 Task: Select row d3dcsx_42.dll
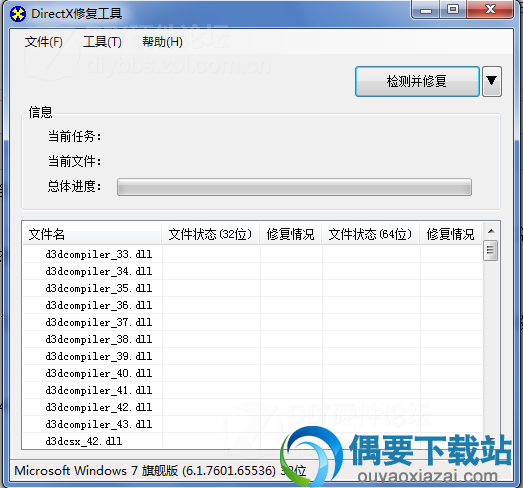[x=252, y=441]
